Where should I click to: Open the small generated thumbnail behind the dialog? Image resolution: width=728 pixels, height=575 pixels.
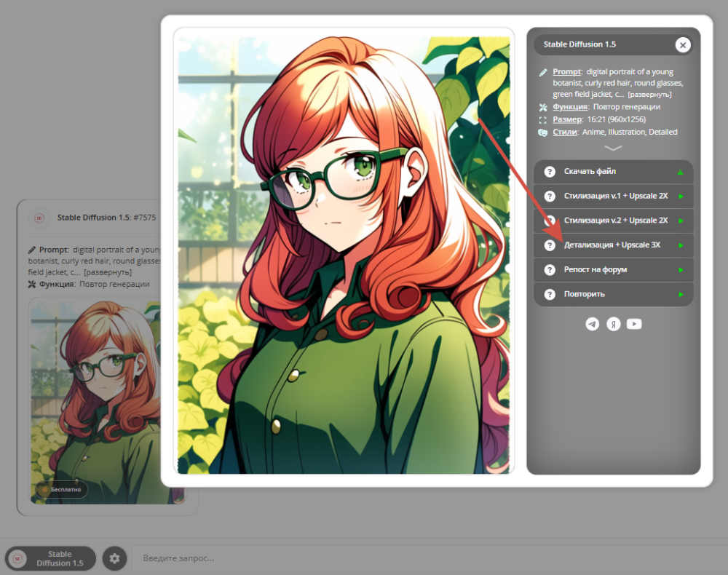coord(95,402)
